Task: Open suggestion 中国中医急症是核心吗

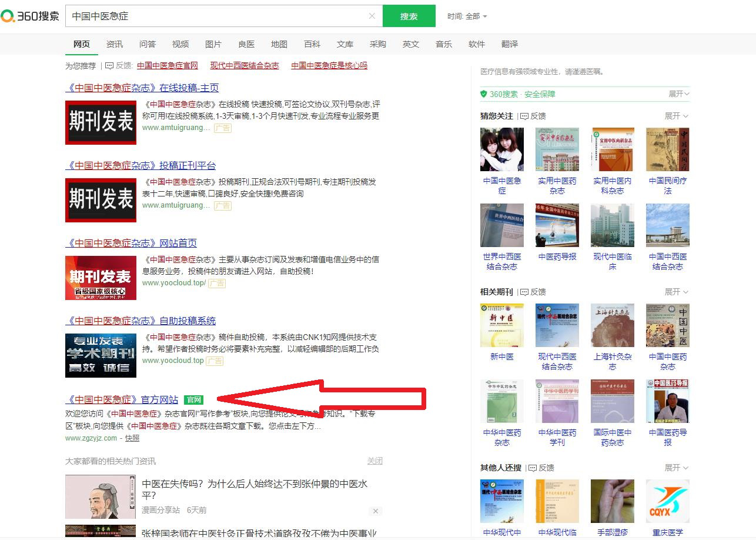Action: tap(329, 65)
